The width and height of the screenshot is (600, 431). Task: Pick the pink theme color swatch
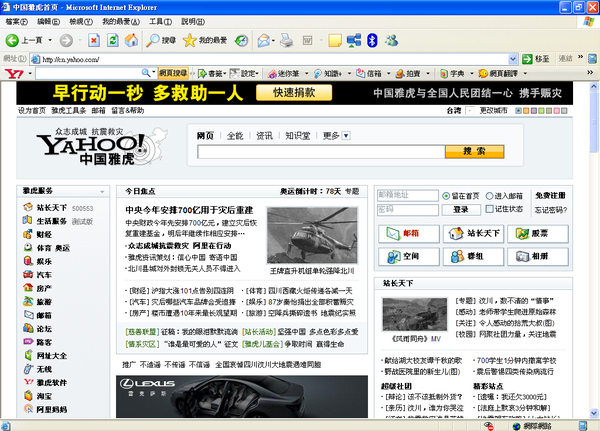(556, 111)
